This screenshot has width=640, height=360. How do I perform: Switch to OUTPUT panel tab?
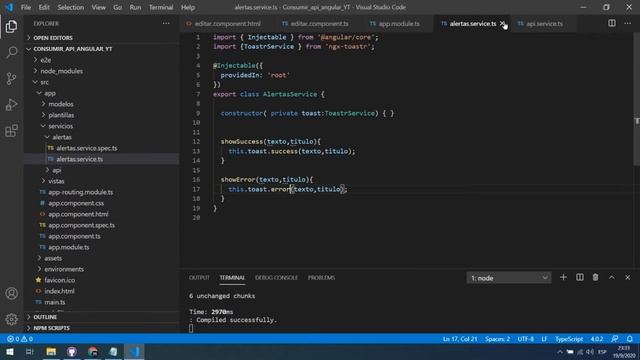click(x=199, y=278)
